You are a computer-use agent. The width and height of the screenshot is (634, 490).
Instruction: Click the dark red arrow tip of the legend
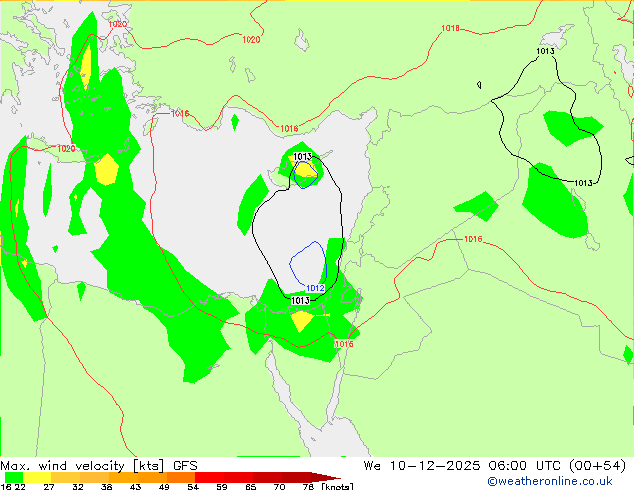pos(326,477)
